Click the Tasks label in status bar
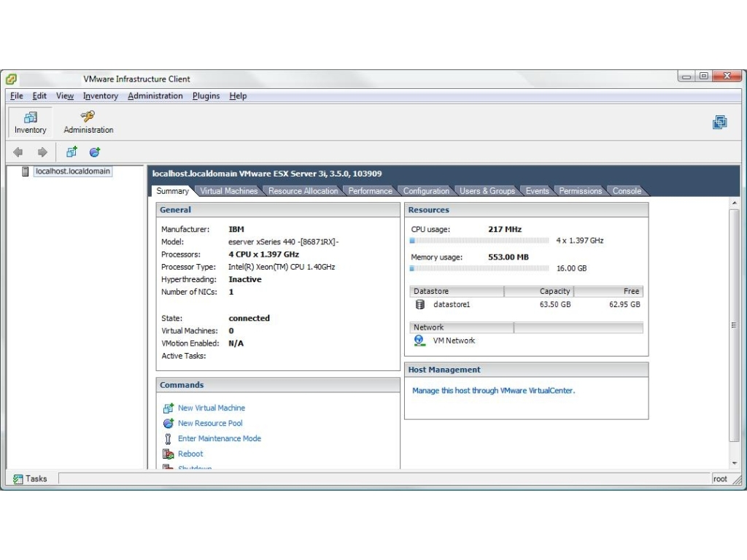Image resolution: width=747 pixels, height=560 pixels. click(x=36, y=479)
